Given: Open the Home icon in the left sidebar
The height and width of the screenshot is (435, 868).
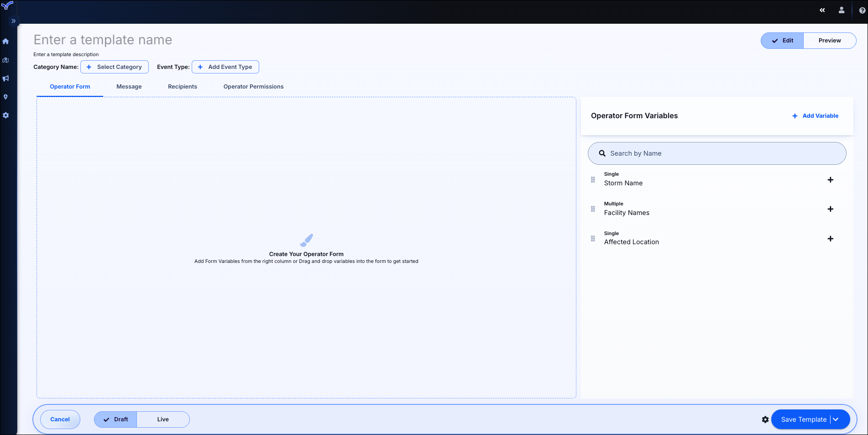Looking at the screenshot, I should (6, 42).
